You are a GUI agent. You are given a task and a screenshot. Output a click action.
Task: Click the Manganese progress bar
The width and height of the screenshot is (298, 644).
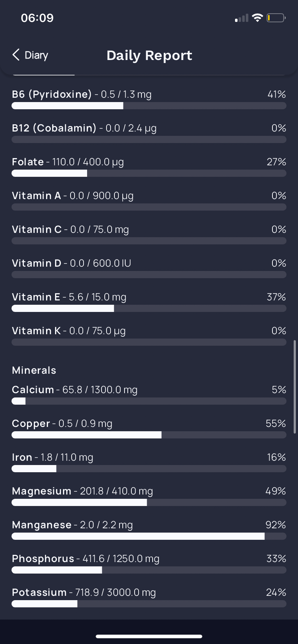tap(149, 536)
